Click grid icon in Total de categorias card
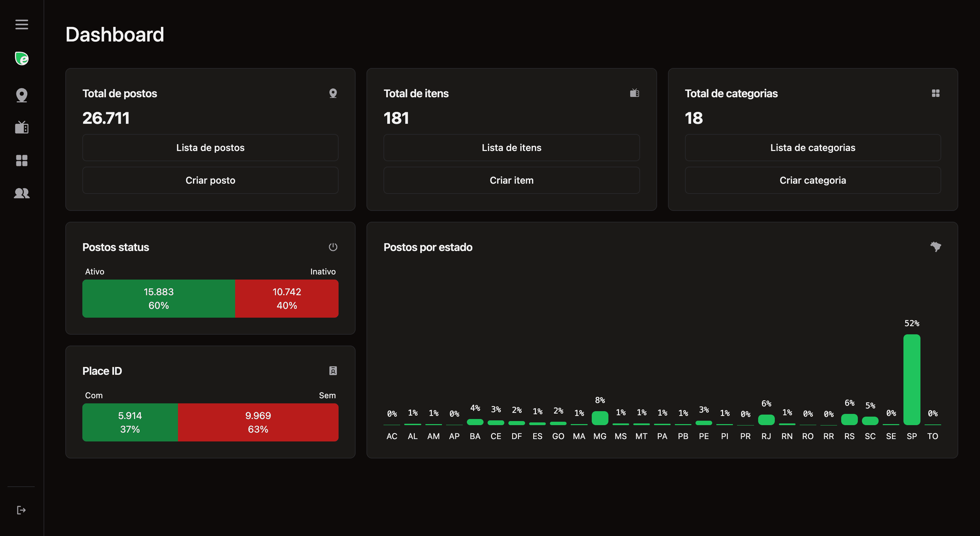The height and width of the screenshot is (536, 980). click(935, 93)
